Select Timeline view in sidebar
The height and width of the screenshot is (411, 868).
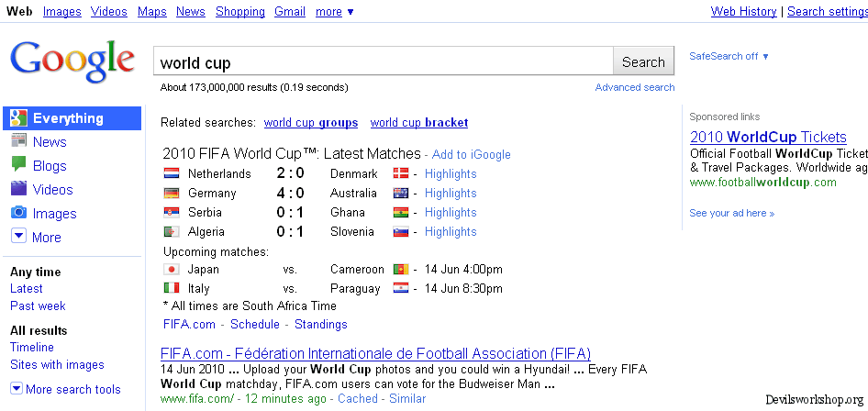[32, 348]
